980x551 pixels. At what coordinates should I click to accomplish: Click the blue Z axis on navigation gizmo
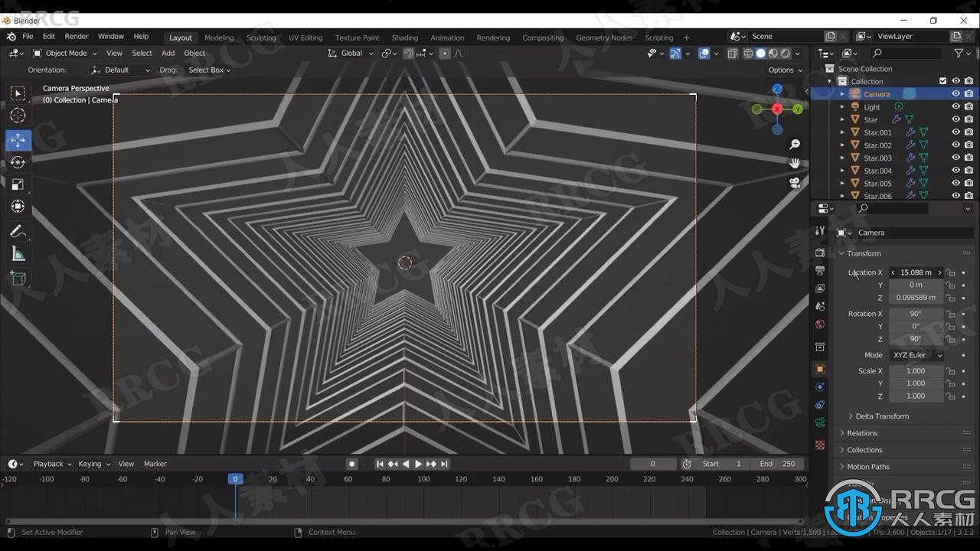777,90
